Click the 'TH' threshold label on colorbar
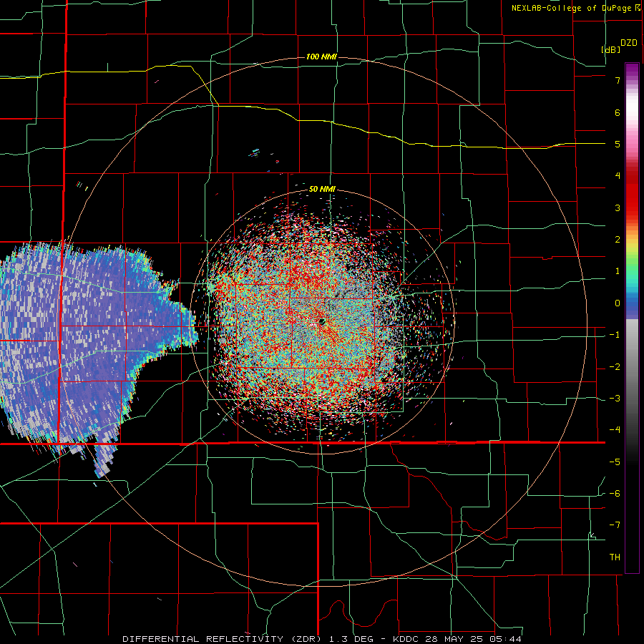The image size is (644, 644). [x=615, y=557]
